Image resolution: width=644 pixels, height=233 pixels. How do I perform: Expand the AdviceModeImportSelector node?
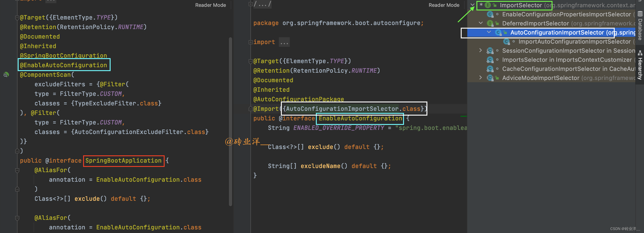click(x=480, y=77)
